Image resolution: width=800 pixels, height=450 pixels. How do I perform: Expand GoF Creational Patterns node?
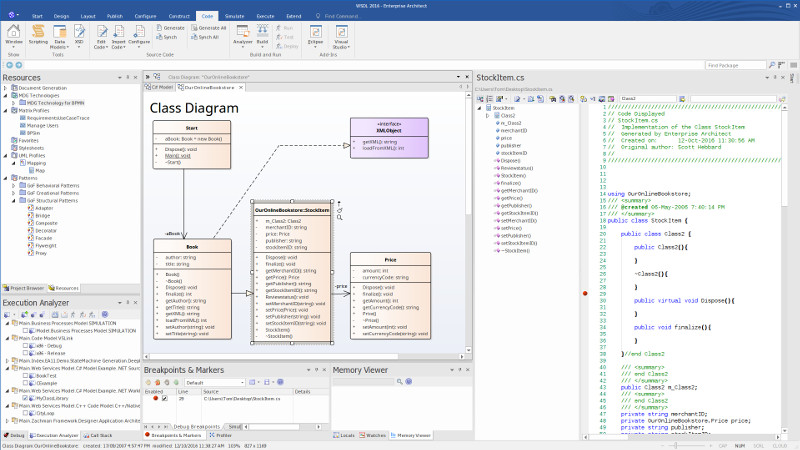coord(14,193)
